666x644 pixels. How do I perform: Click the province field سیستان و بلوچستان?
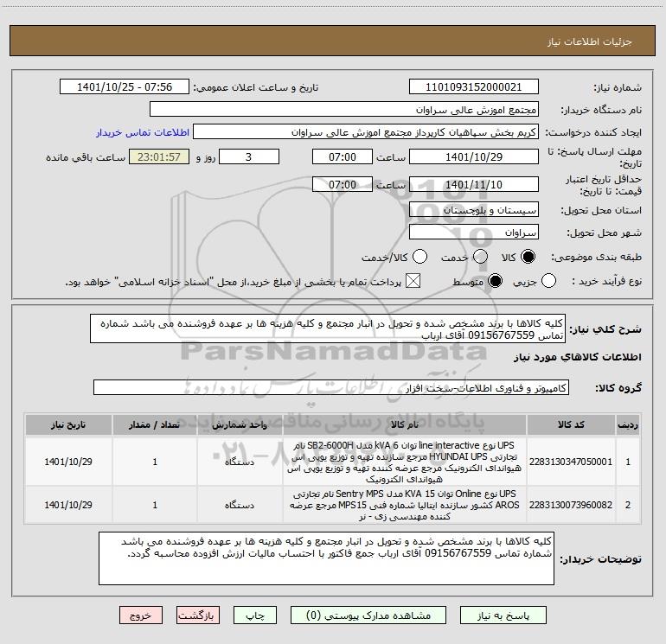coord(474,210)
